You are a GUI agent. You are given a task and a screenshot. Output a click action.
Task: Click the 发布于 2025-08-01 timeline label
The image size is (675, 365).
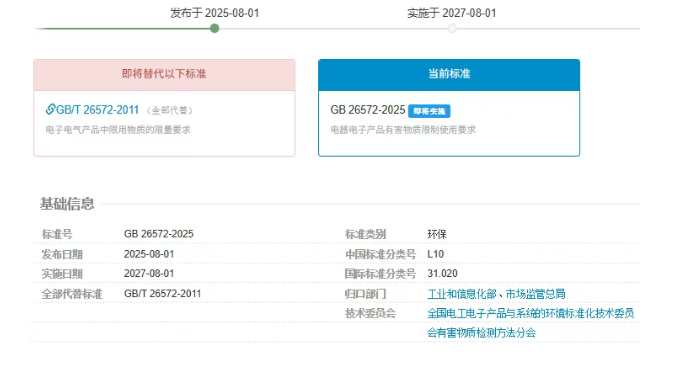pyautogui.click(x=214, y=13)
